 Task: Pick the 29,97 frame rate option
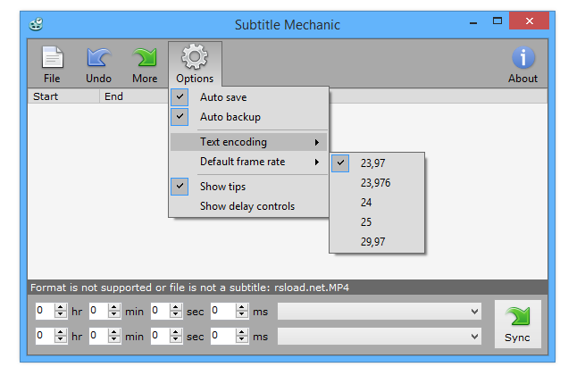pyautogui.click(x=372, y=242)
